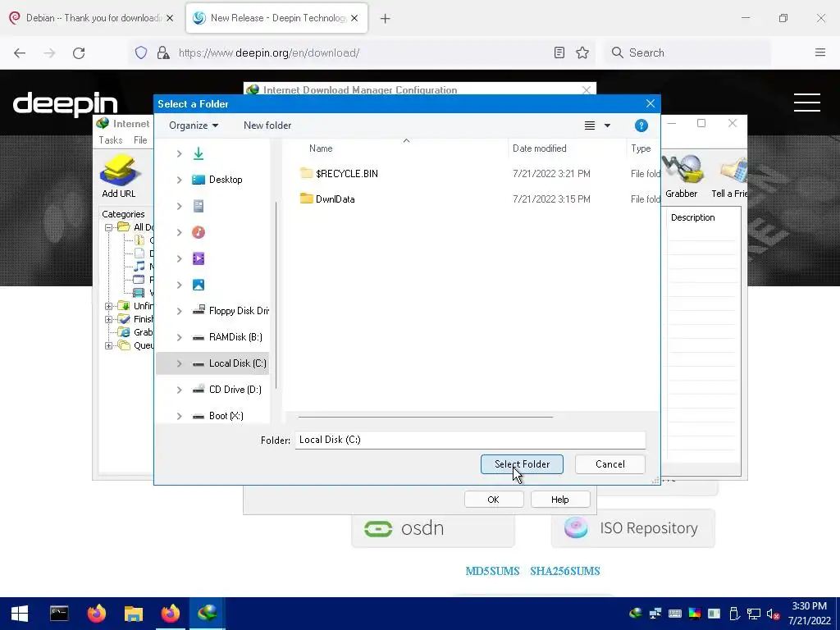
Task: Click the osdn download mirror button
Action: pos(433,528)
